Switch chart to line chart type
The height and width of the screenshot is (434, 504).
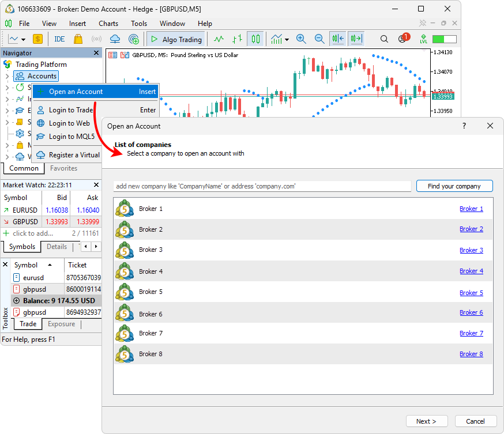pos(219,39)
